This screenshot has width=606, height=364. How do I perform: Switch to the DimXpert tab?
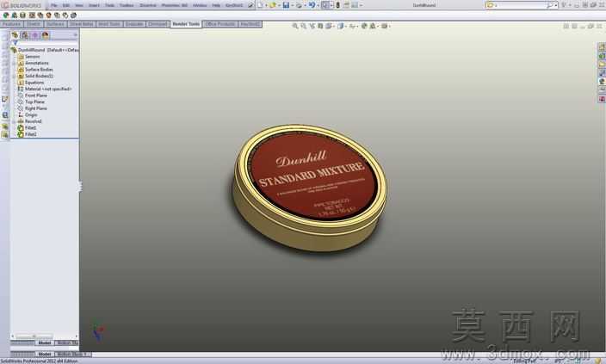158,24
